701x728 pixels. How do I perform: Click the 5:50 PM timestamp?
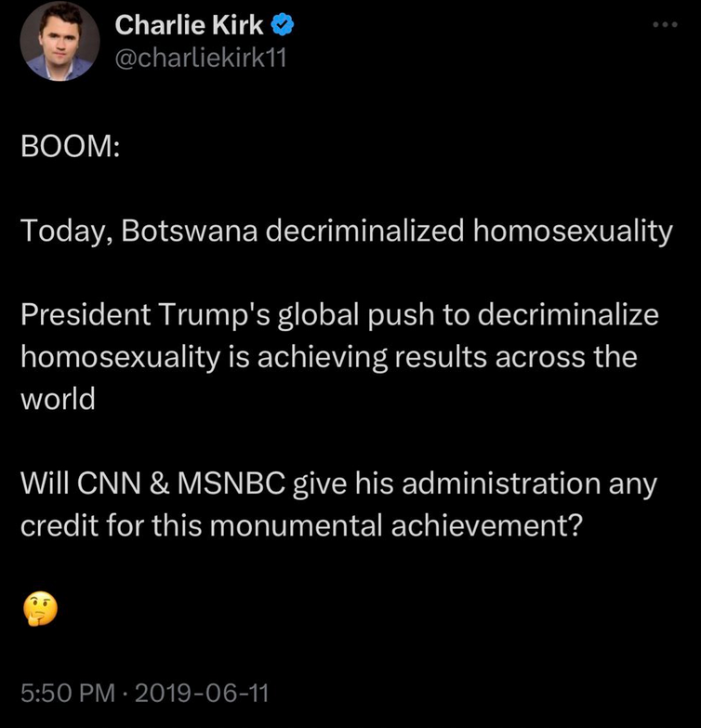click(68, 693)
